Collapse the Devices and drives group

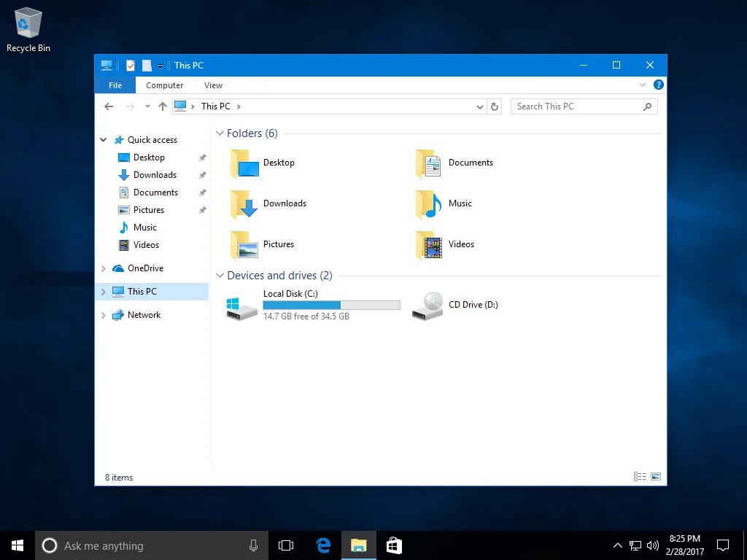click(220, 276)
